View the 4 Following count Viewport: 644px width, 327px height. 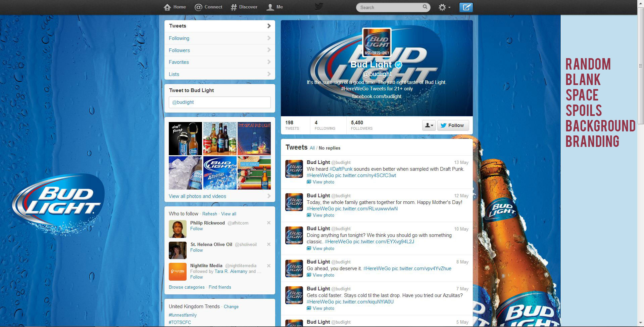click(325, 125)
